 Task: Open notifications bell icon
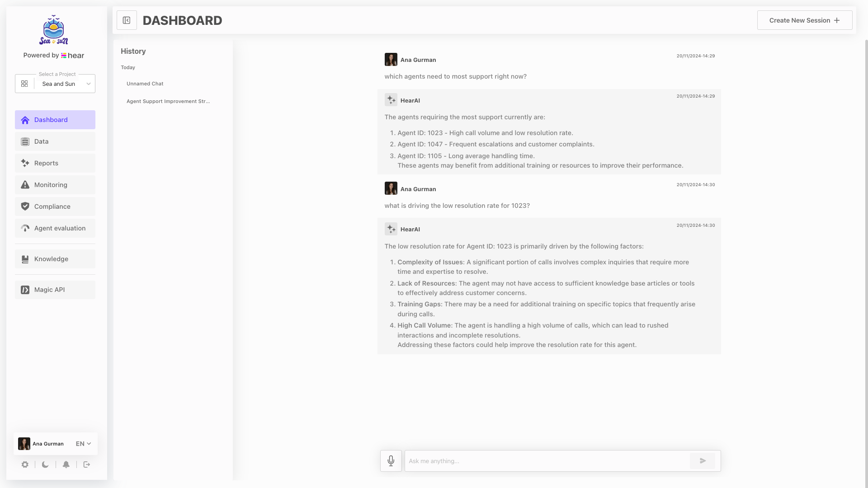66,465
